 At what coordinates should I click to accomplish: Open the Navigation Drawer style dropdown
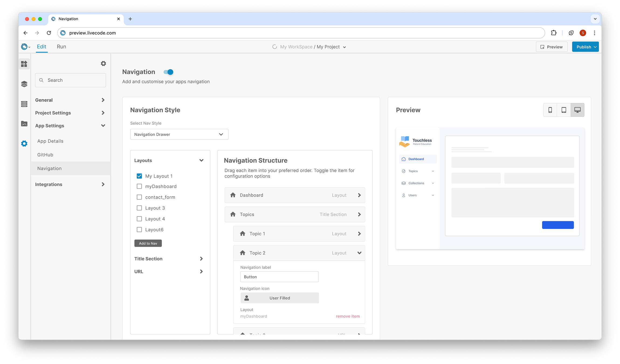(x=179, y=134)
